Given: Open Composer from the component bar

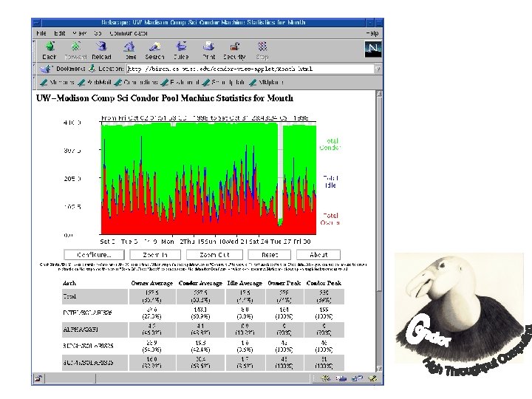Looking at the screenshot, I should [x=372, y=378].
